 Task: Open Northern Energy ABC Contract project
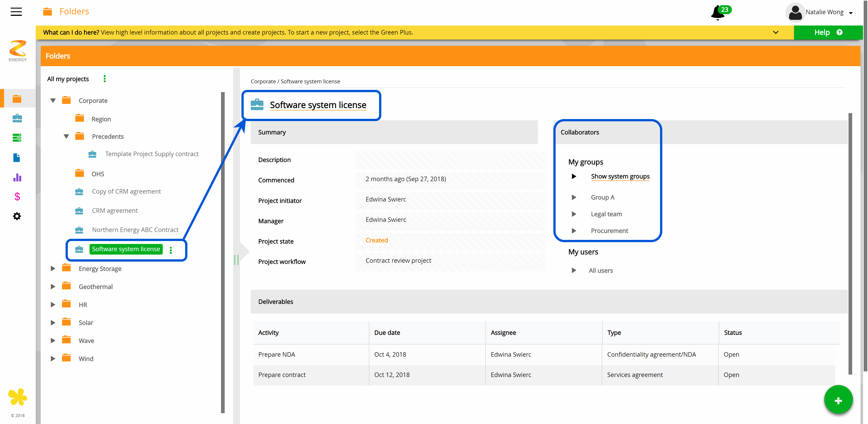click(135, 230)
